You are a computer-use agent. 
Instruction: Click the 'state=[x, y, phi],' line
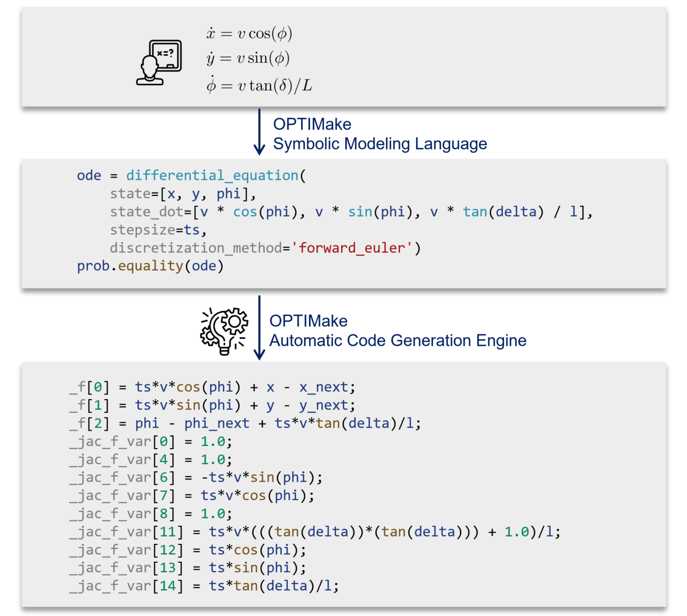click(183, 194)
